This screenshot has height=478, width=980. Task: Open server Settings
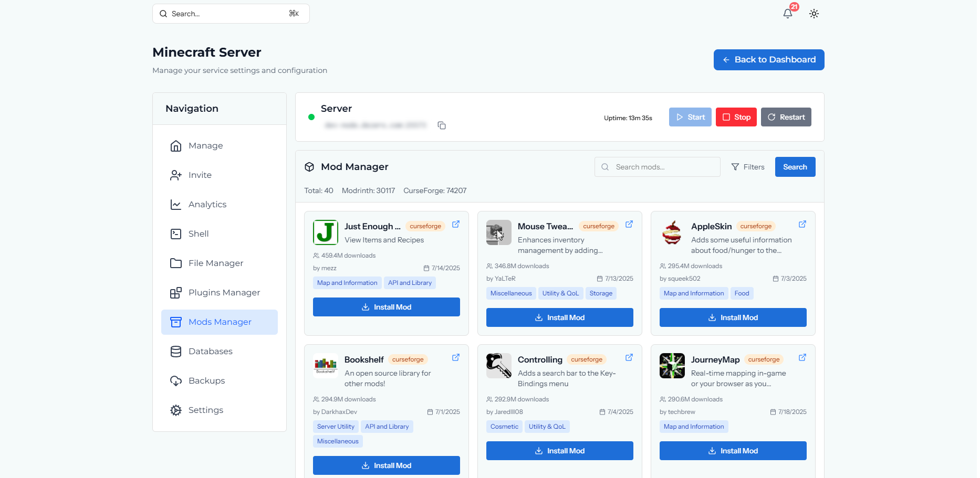pos(220,410)
